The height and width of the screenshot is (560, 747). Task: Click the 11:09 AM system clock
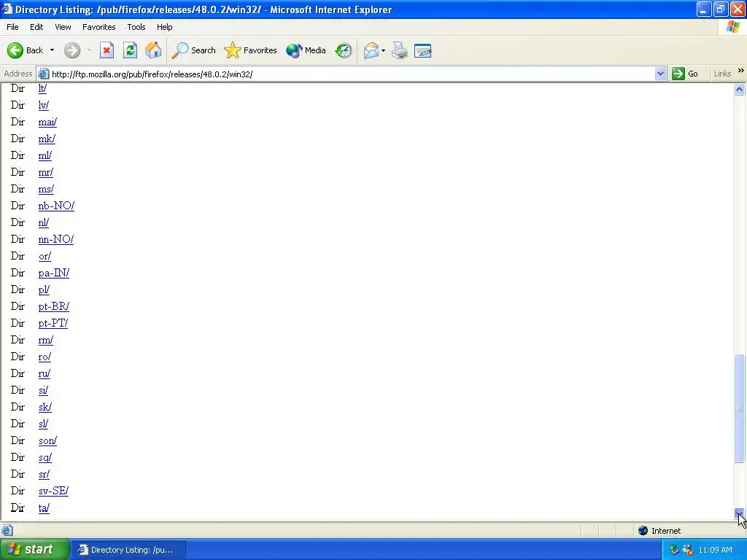click(715, 550)
